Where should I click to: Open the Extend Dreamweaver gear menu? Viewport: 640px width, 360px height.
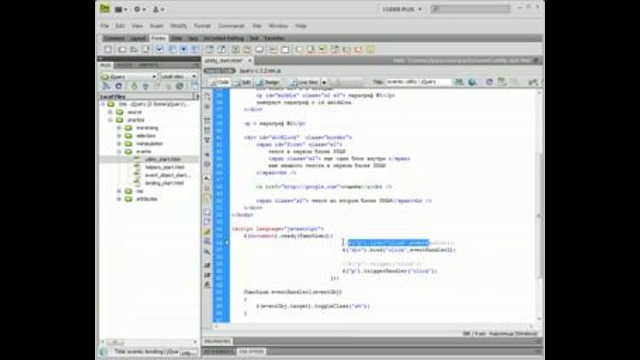pyautogui.click(x=140, y=9)
